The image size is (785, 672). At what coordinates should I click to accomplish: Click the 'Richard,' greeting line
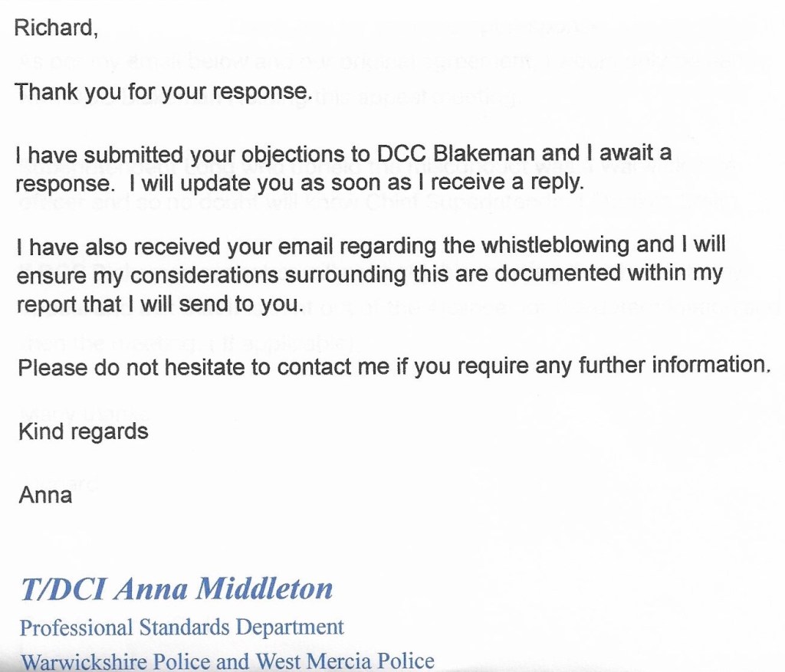coord(56,28)
